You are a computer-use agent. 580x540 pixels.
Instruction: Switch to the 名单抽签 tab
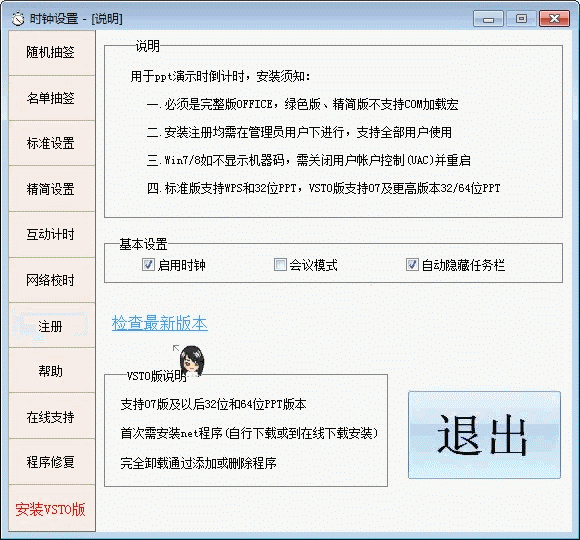pyautogui.click(x=52, y=98)
